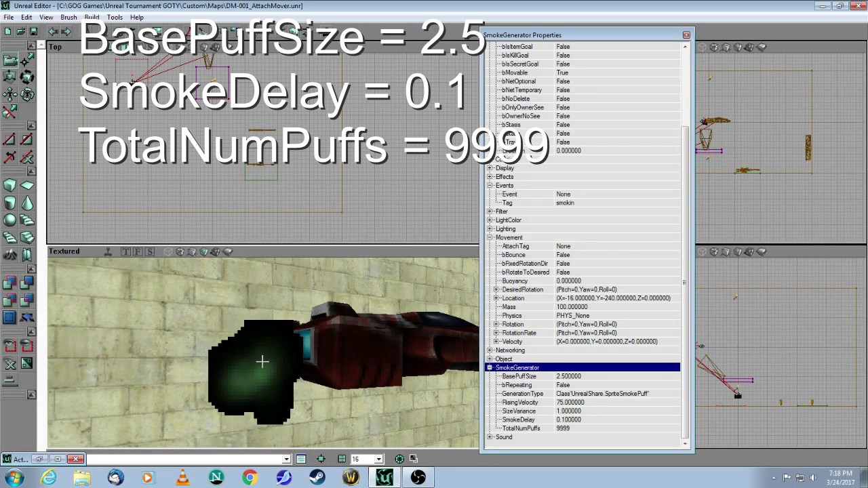
Task: Select the Sheet brush builder
Action: (x=27, y=186)
